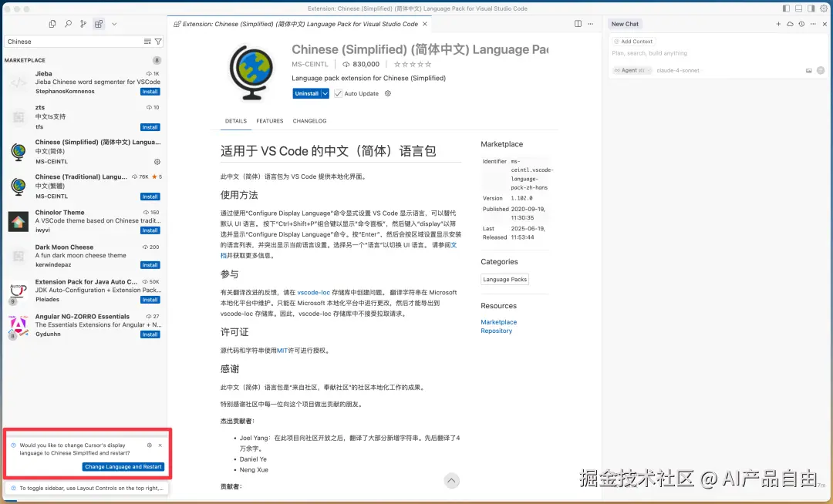Switch to the DETAILS tab
833x504 pixels.
tap(236, 121)
